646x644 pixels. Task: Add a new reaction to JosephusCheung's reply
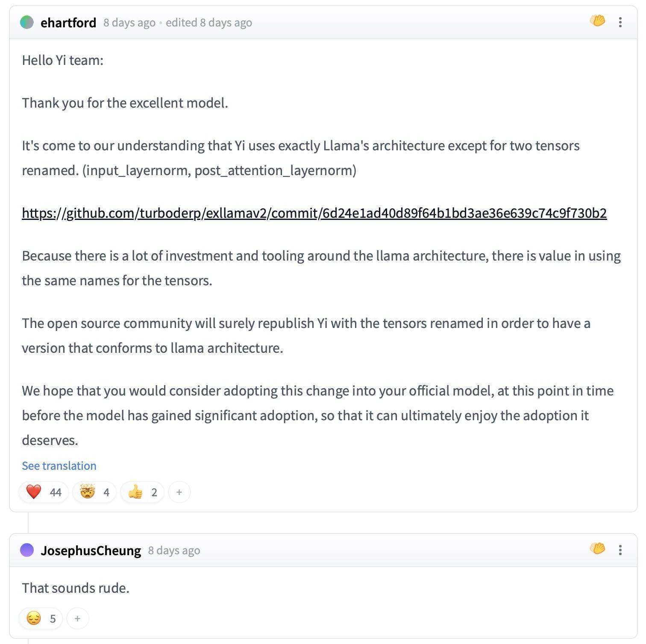pos(77,618)
